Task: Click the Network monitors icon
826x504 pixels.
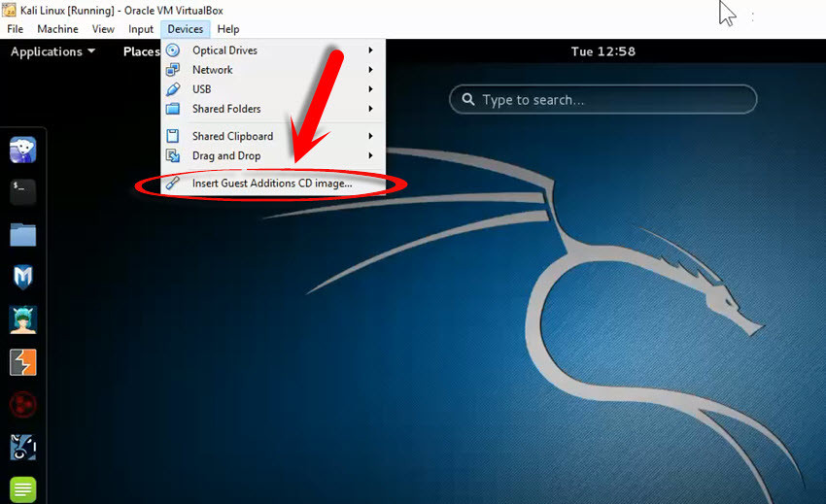Action: point(173,70)
